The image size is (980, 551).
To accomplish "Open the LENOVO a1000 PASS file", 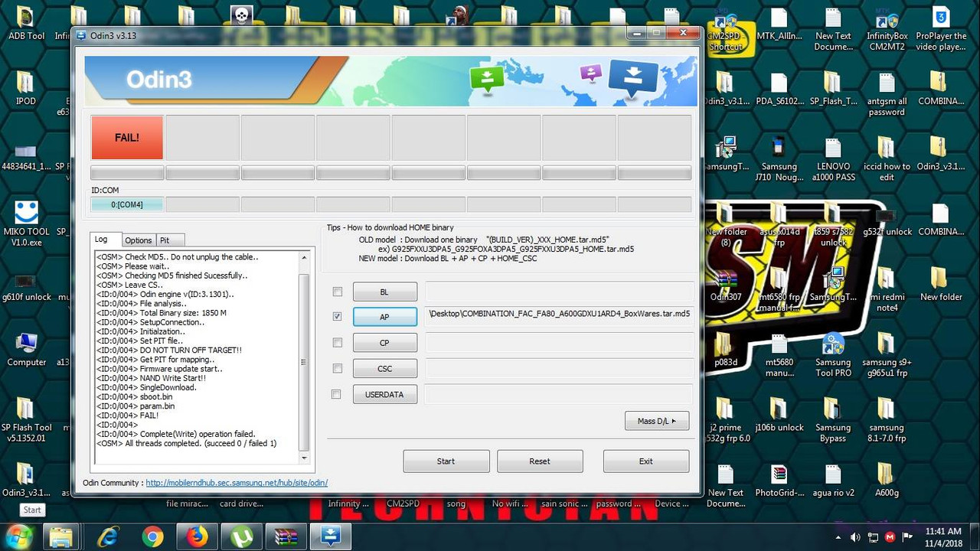I will click(833, 159).
